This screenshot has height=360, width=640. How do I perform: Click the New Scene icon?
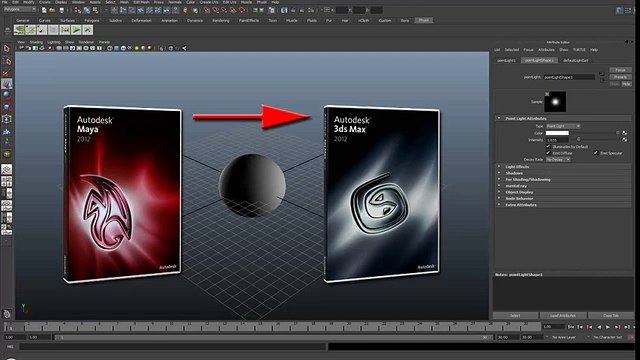coord(44,10)
